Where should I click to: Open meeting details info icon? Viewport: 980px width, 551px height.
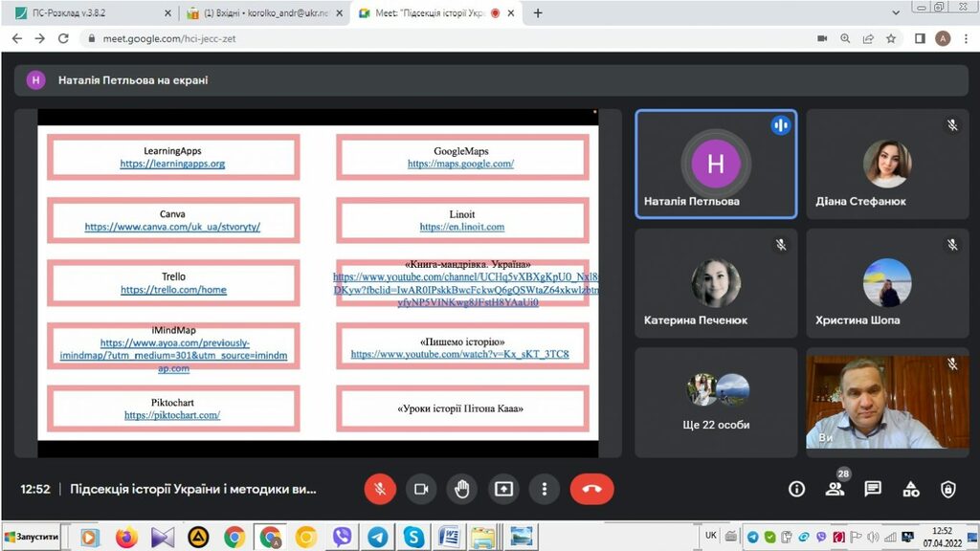click(x=796, y=489)
